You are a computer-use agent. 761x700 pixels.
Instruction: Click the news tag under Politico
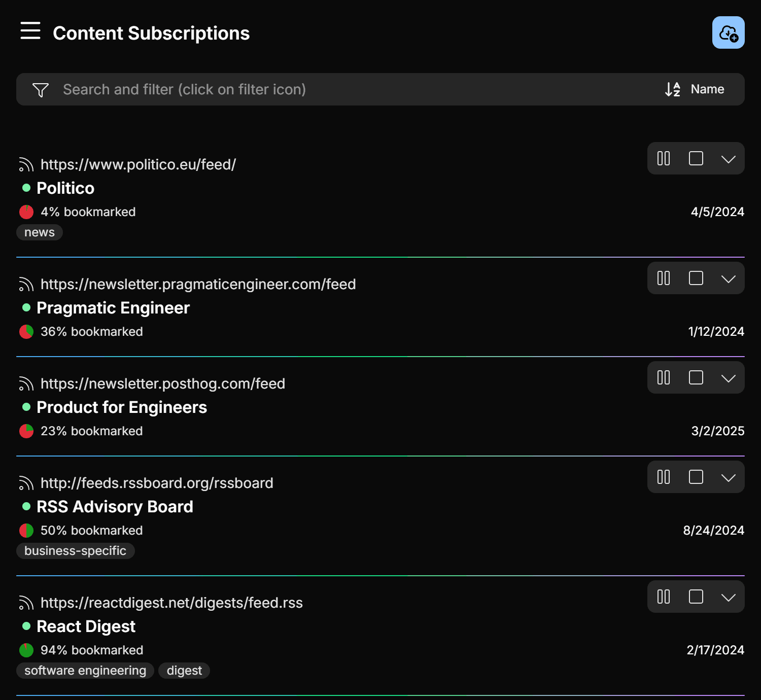click(39, 232)
